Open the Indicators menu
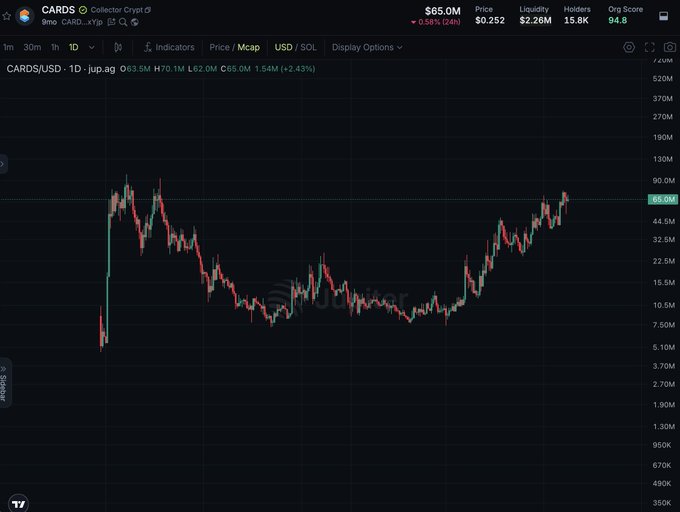Viewport: 680px width, 512px height. tap(170, 47)
